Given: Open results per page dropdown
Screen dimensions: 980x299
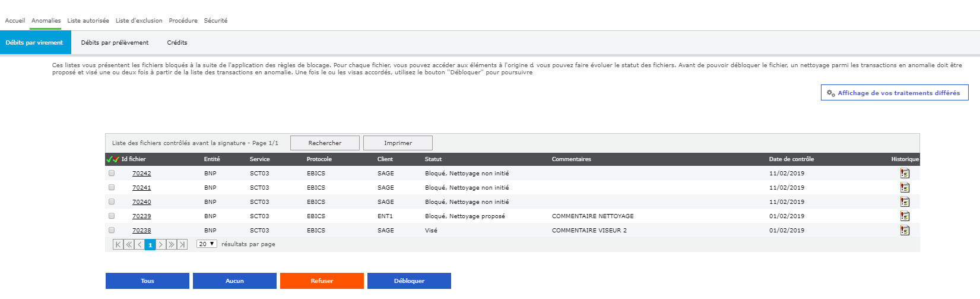Looking at the screenshot, I should (x=207, y=244).
